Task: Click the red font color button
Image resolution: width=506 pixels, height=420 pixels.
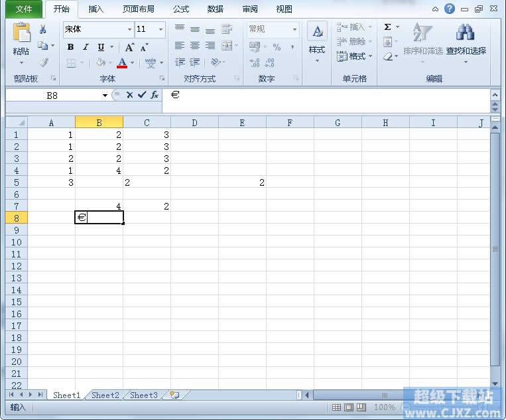Action: [x=121, y=63]
